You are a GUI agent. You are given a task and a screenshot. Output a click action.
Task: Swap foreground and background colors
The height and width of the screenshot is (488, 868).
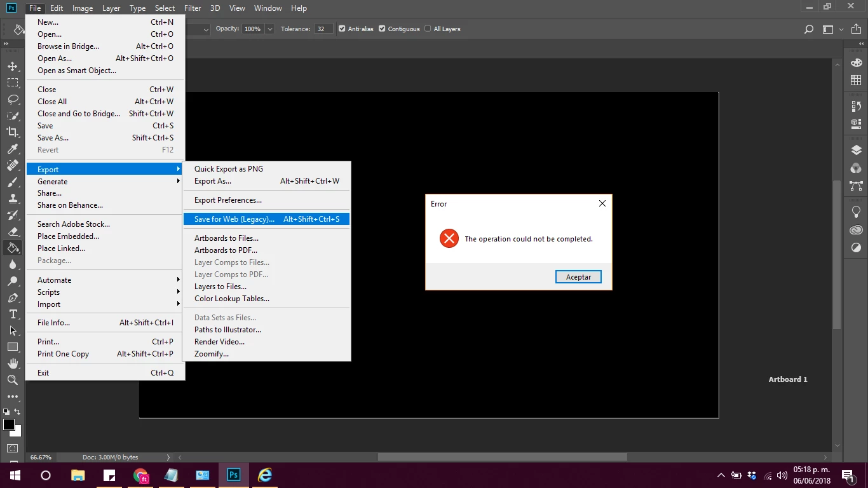pyautogui.click(x=17, y=412)
